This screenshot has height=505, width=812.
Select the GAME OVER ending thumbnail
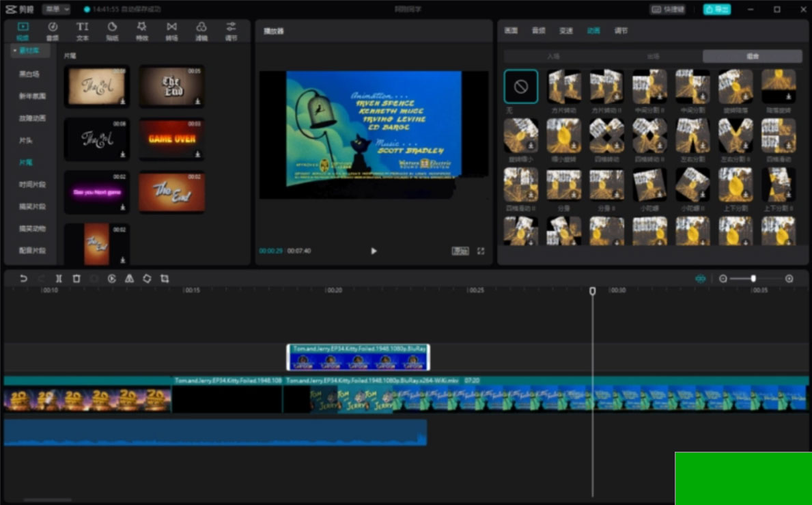171,139
